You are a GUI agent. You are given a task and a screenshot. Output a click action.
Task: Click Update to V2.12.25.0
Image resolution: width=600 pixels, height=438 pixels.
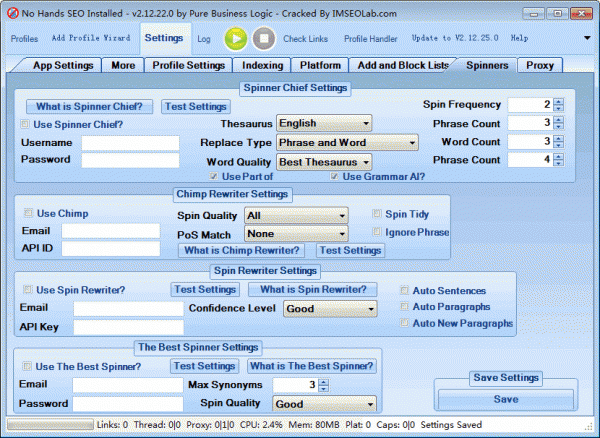pyautogui.click(x=455, y=38)
